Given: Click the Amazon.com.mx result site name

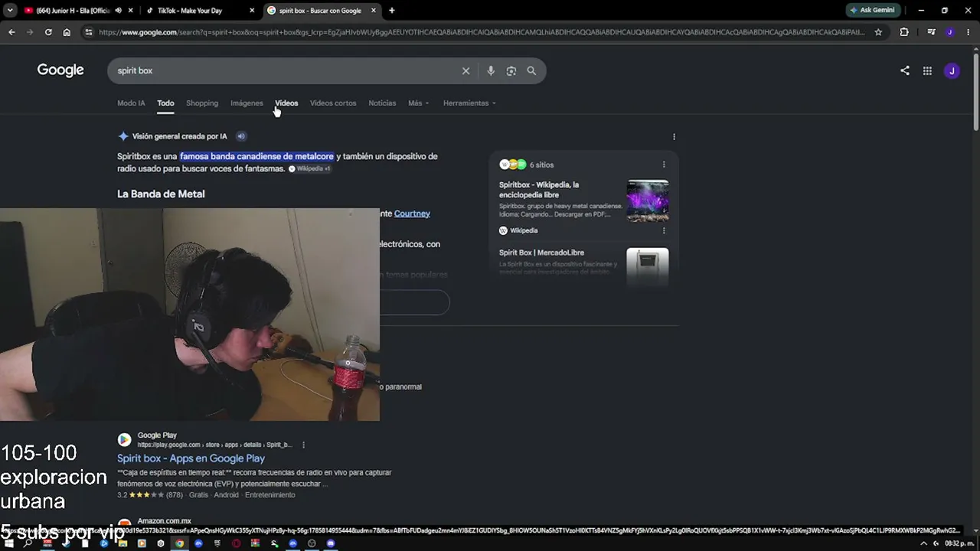Looking at the screenshot, I should [164, 521].
